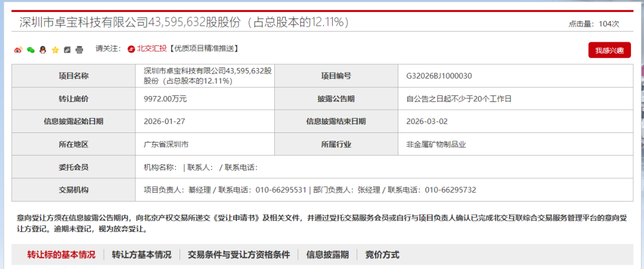Open the 交易条件与受让方资格条件 tab
Image resolution: width=644 pixels, height=269 pixels.
(239, 255)
